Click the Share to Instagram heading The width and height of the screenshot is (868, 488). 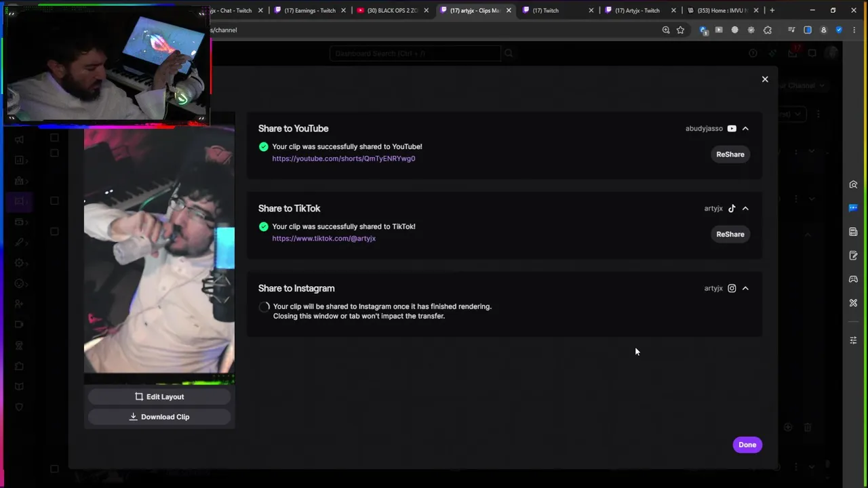[x=296, y=289]
